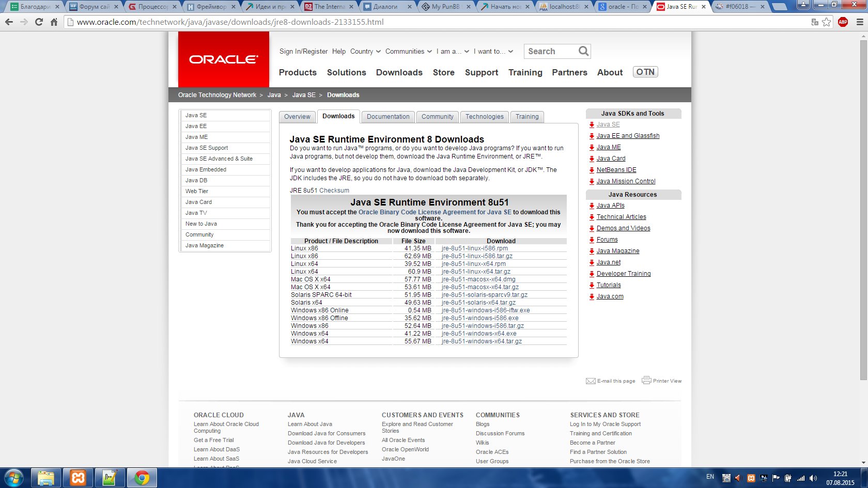Download jre-8u51-linux-x64.tar.gz
The height and width of the screenshot is (488, 868).
[x=476, y=272]
